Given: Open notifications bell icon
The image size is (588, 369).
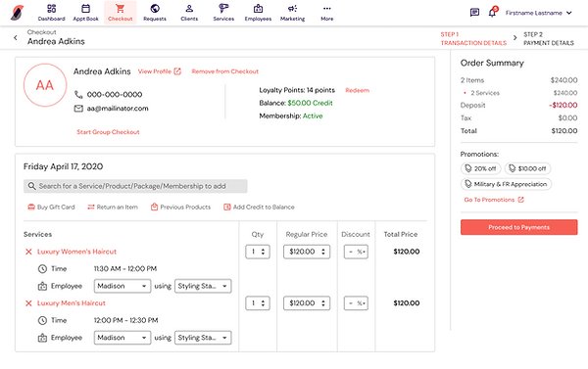Looking at the screenshot, I should click(493, 12).
